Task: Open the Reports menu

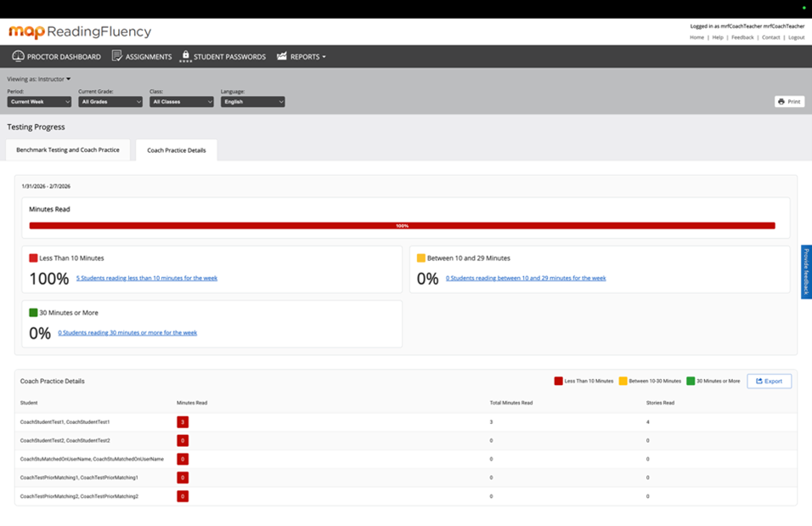Action: pos(307,57)
